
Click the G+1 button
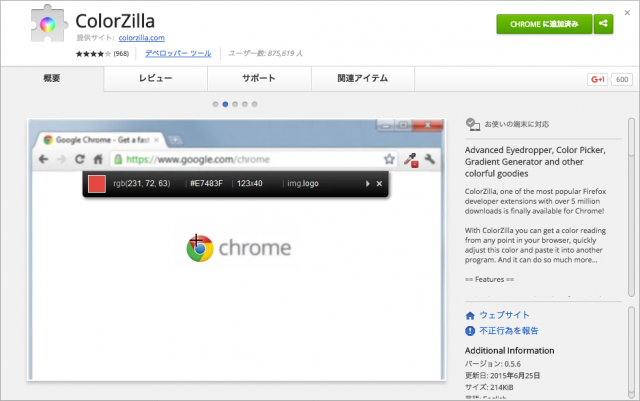tap(596, 79)
